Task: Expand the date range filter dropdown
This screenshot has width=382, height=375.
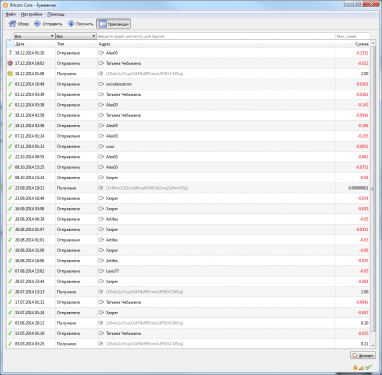Action: pos(34,36)
